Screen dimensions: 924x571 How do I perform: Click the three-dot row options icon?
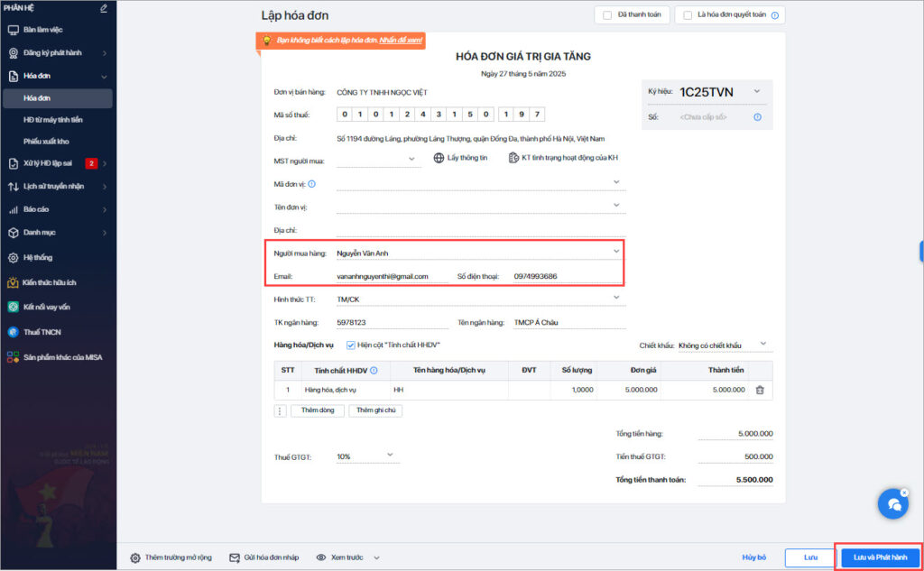(280, 410)
